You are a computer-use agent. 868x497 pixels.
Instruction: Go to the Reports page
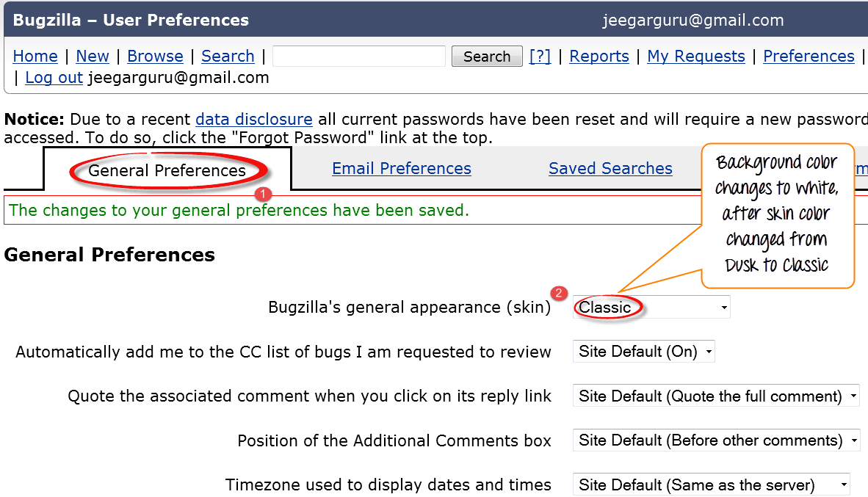pyautogui.click(x=599, y=57)
